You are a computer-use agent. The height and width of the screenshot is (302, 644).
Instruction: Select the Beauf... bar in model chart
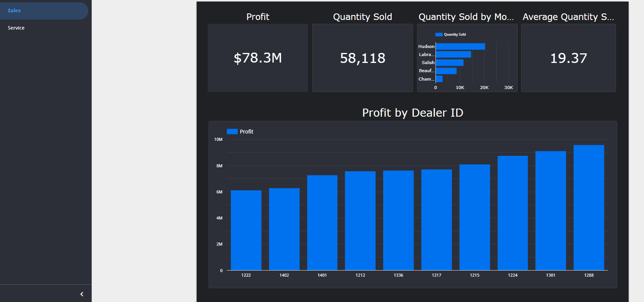coord(446,71)
